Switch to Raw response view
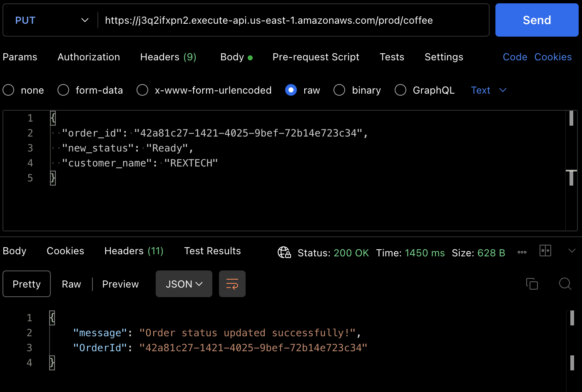The height and width of the screenshot is (392, 582). point(71,284)
